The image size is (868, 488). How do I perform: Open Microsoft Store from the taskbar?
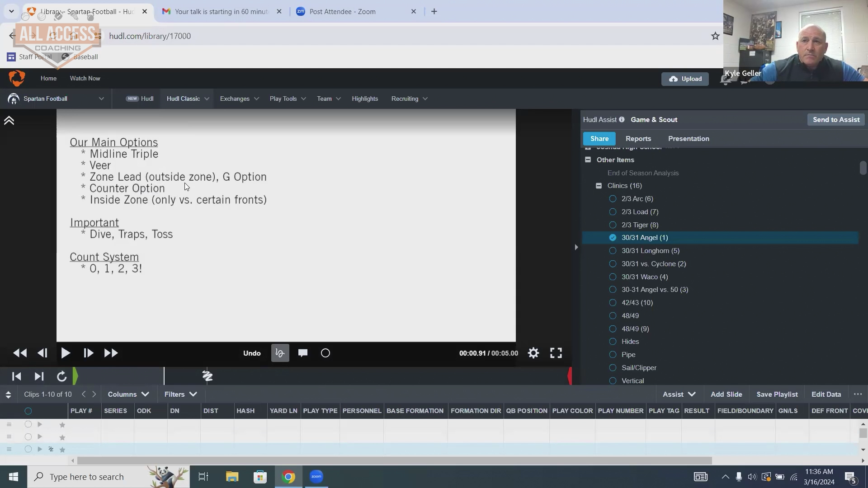(260, 477)
